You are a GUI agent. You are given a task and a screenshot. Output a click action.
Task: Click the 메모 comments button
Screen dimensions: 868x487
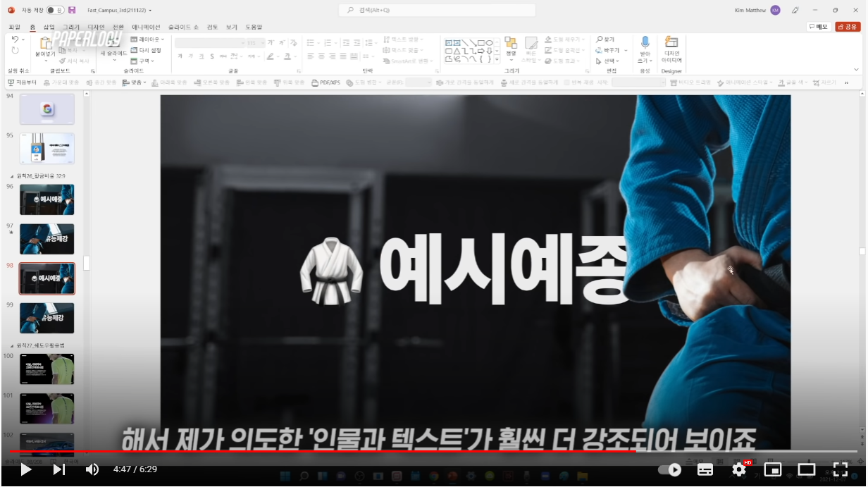point(819,27)
